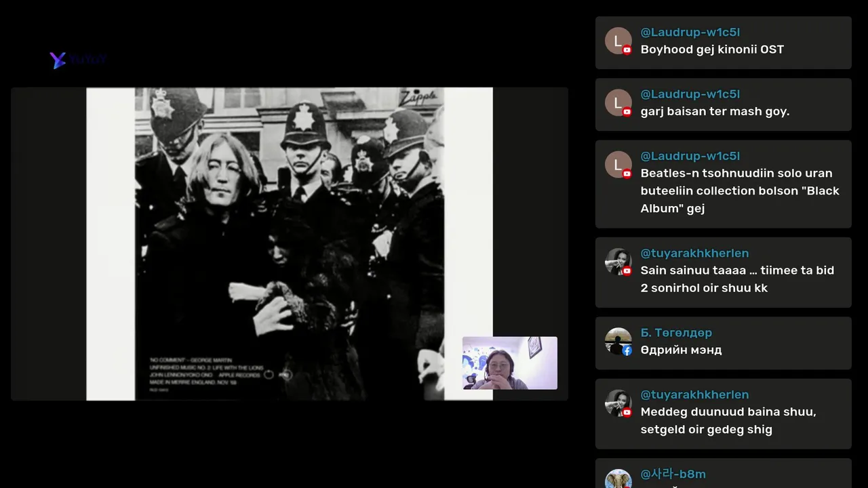
Task: Click the avatar beside 'Sain sainuu taaaa' comment
Action: (618, 262)
